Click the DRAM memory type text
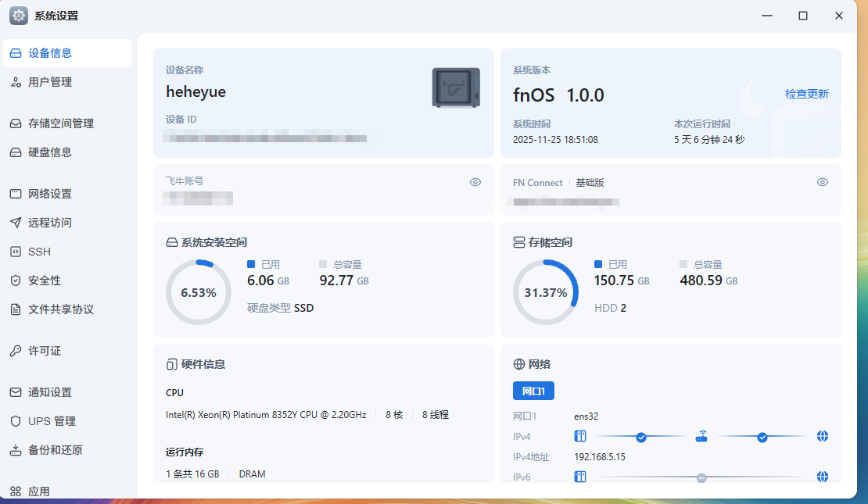868x504 pixels. 252,474
